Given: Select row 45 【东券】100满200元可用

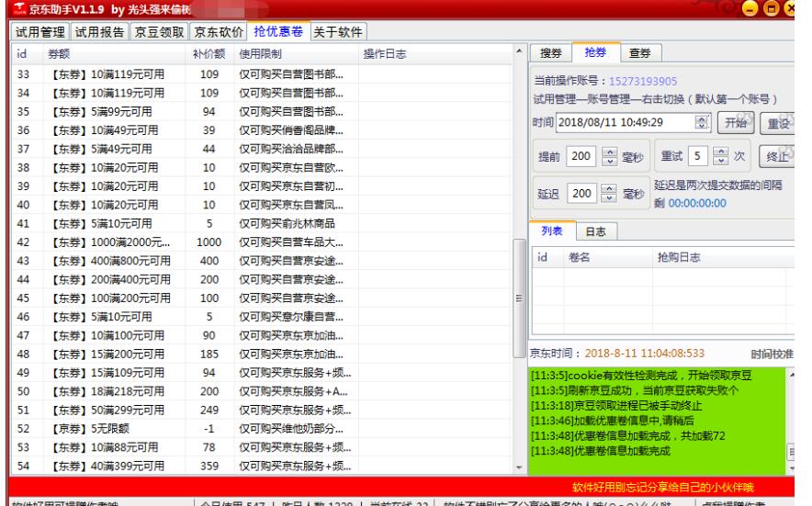Looking at the screenshot, I should coord(262,298).
